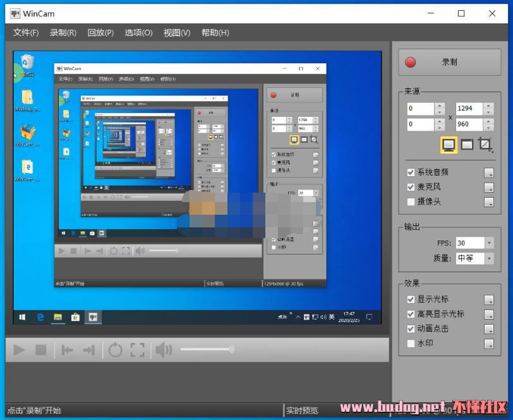Click Windows Start button in preview taskbar

coord(22,317)
